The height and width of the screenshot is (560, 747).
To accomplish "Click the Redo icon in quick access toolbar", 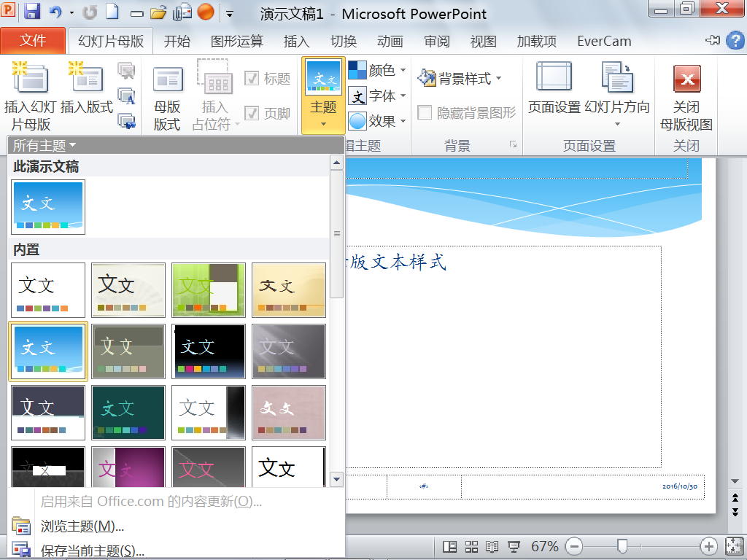I will [x=90, y=12].
